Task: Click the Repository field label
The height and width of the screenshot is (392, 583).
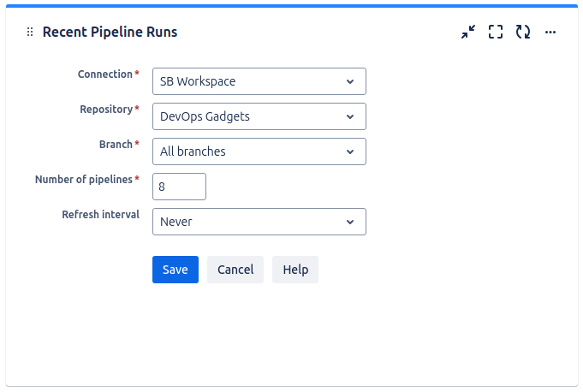Action: [x=106, y=110]
